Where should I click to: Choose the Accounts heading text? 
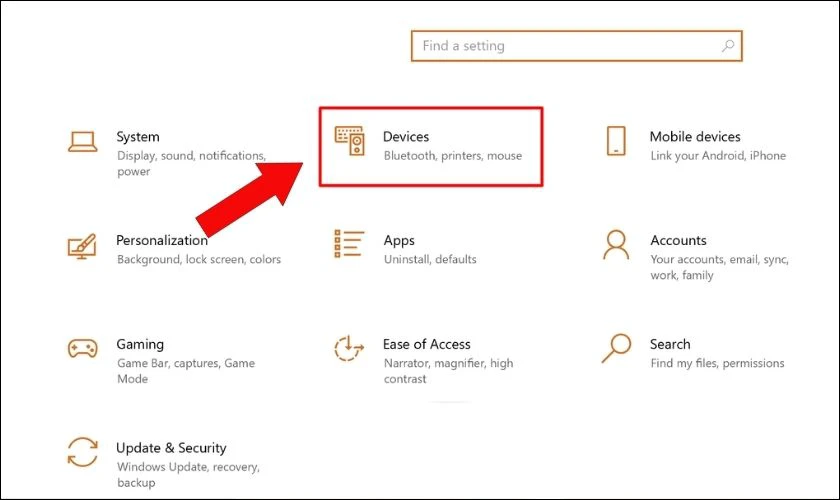pos(677,240)
